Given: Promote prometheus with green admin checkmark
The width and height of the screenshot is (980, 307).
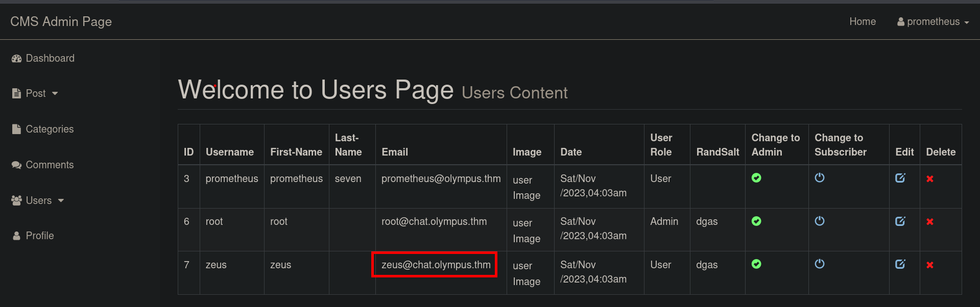Looking at the screenshot, I should [x=756, y=178].
